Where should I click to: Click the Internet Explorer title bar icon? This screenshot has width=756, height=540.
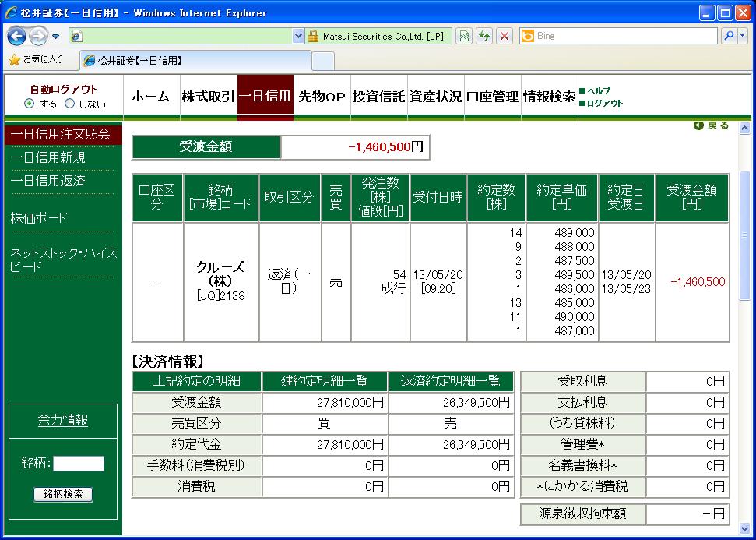[x=11, y=12]
